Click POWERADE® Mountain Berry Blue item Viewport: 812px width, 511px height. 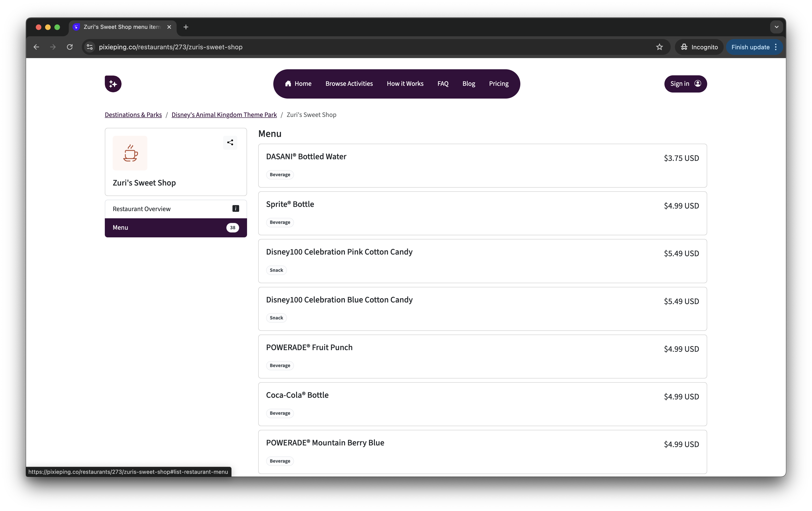coord(482,452)
